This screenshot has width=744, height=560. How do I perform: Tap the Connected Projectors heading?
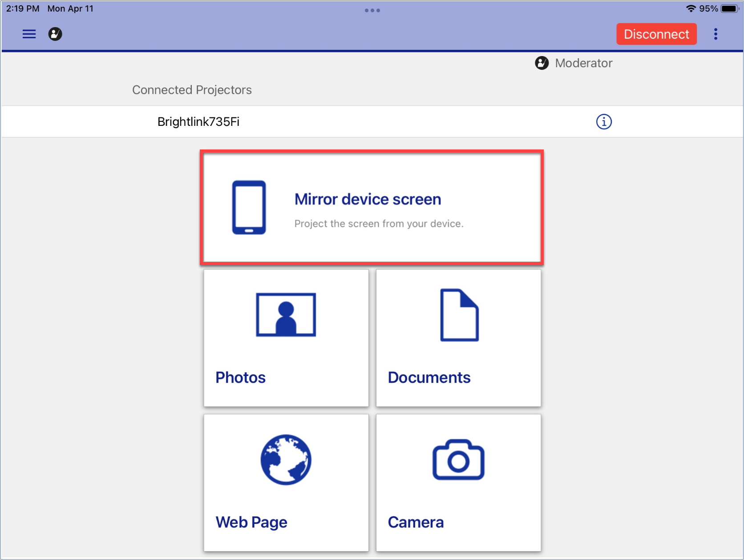[192, 90]
